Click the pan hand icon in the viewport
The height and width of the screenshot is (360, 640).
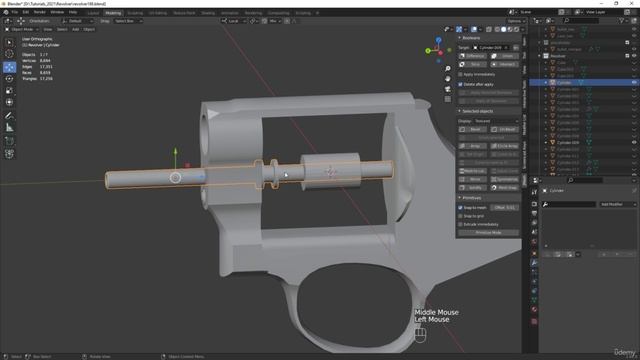448,79
